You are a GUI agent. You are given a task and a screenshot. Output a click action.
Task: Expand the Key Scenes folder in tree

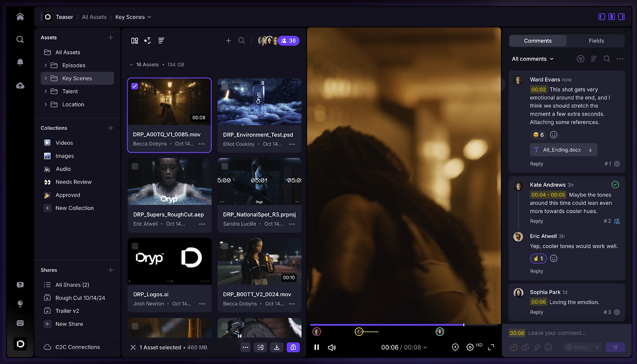[x=46, y=79]
